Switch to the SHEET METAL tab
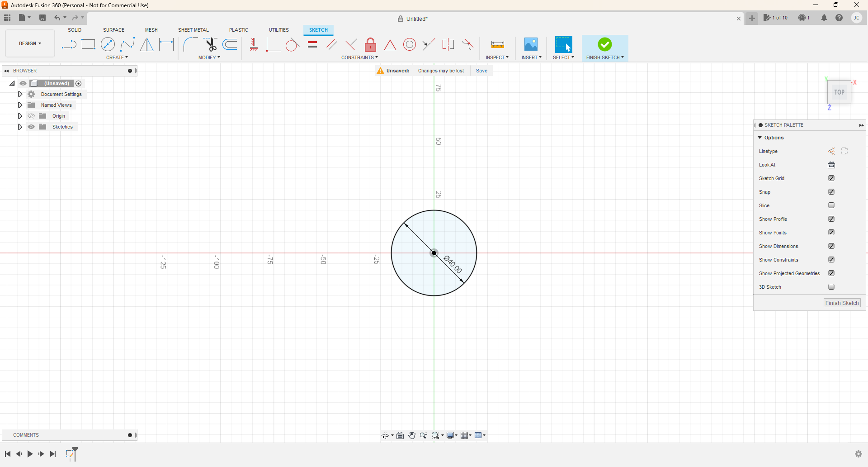The height and width of the screenshot is (467, 868). (x=193, y=30)
